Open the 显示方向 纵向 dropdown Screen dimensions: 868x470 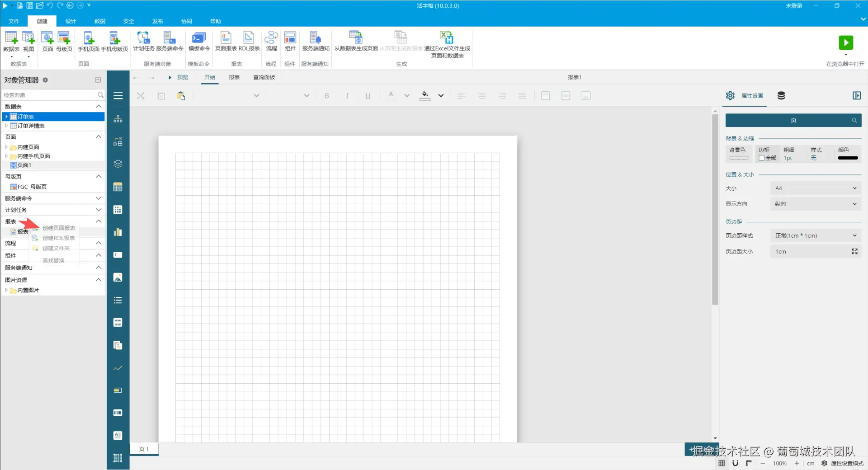point(816,204)
